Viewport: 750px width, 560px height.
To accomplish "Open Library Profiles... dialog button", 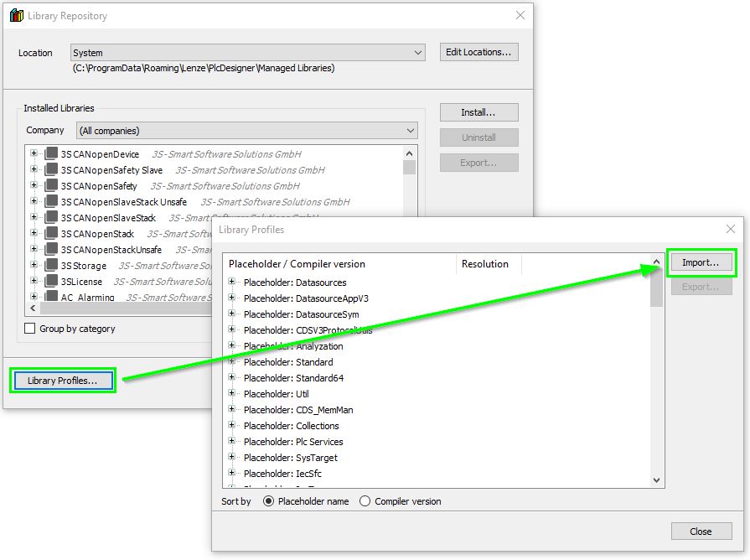I will coord(63,381).
